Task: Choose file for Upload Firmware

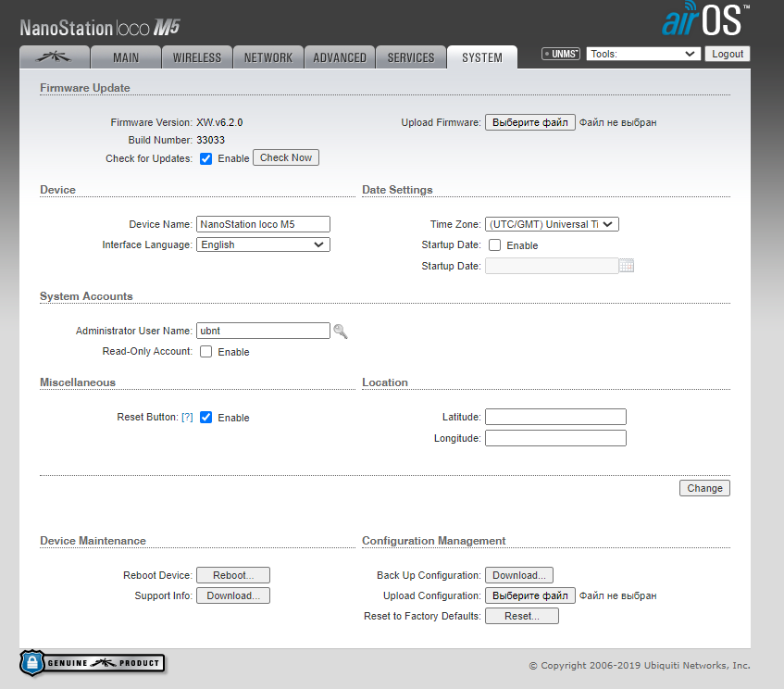Action: point(530,122)
